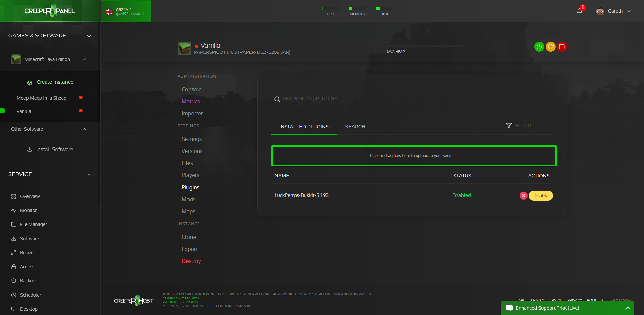
Task: Open the Importer menu item
Action: (x=192, y=113)
